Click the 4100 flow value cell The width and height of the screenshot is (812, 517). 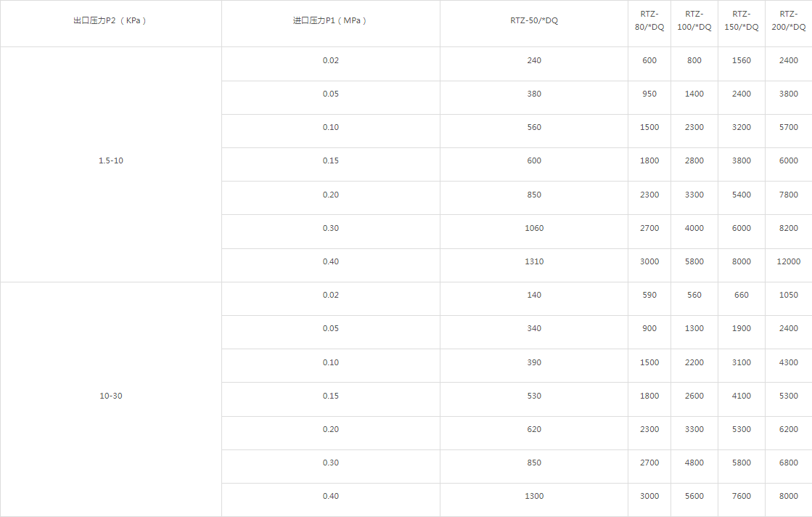tap(742, 396)
